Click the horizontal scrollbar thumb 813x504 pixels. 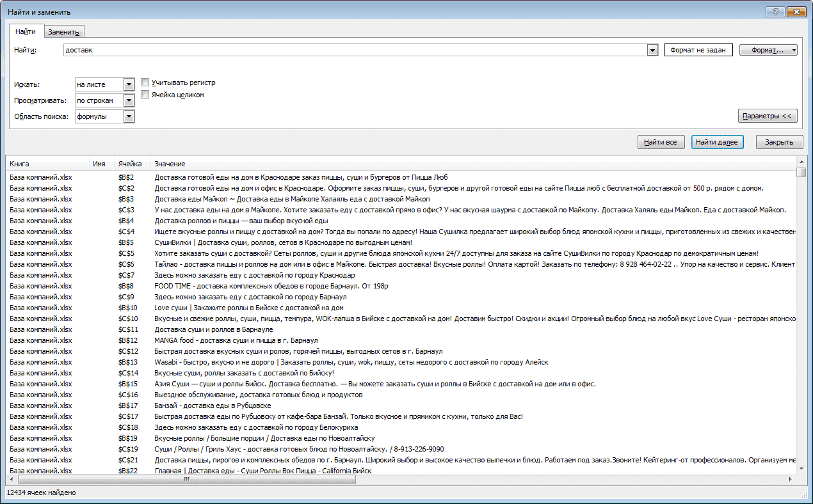tap(187, 479)
